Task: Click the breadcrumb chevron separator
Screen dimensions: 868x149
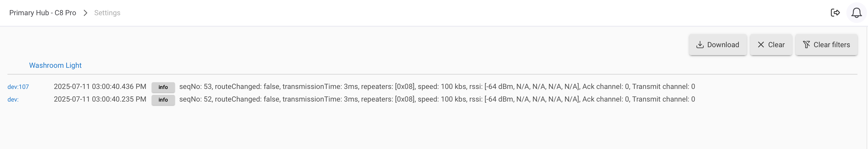Action: 85,13
